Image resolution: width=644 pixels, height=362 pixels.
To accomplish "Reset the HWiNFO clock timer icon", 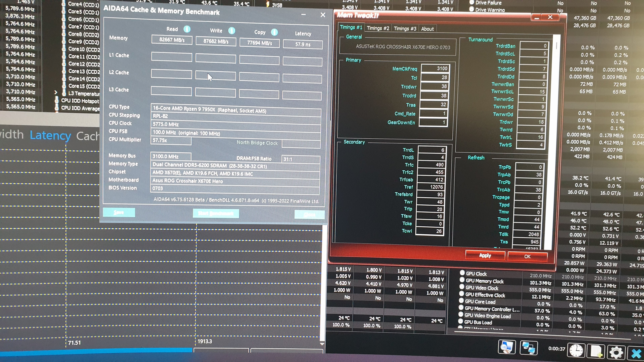I will pos(576,350).
